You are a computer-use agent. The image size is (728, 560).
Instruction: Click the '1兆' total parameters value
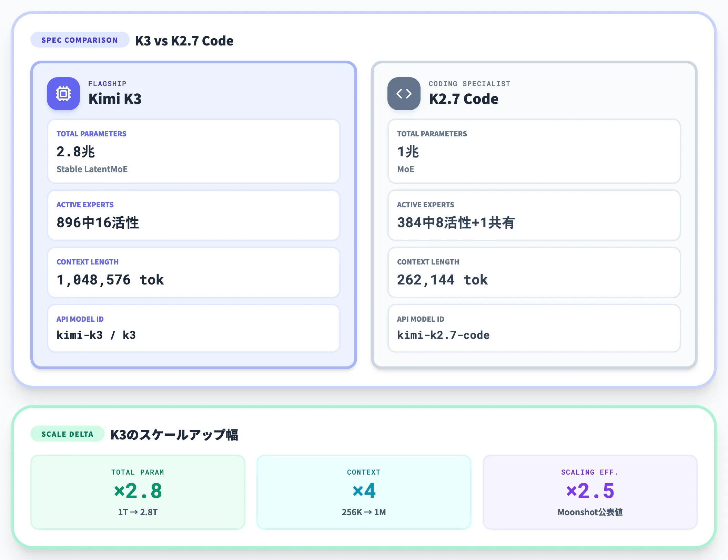point(408,152)
